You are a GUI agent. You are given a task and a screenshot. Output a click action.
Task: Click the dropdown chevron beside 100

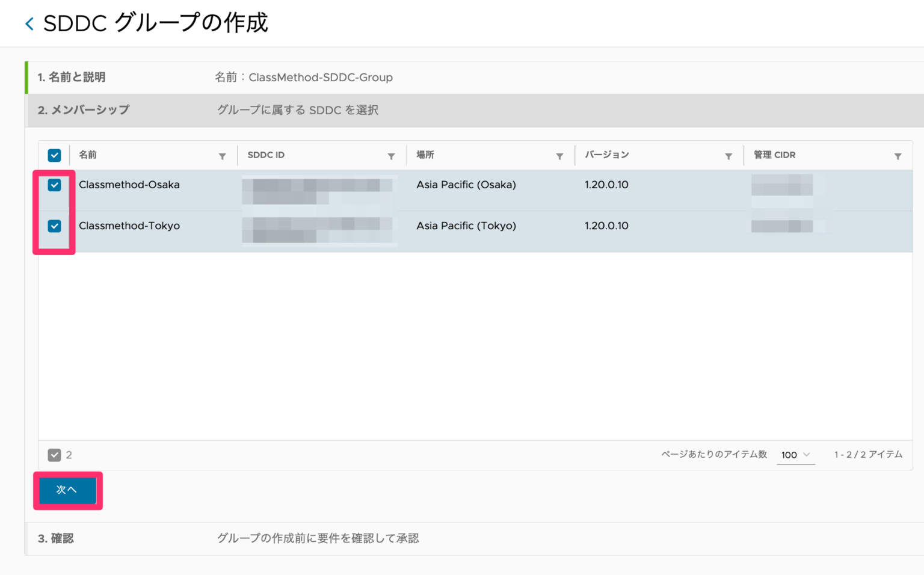point(807,455)
